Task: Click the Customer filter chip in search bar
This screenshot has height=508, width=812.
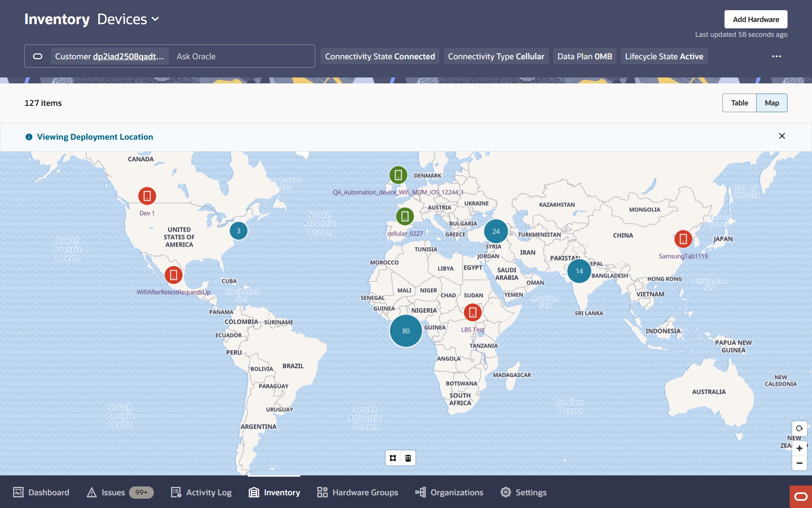Action: click(110, 56)
